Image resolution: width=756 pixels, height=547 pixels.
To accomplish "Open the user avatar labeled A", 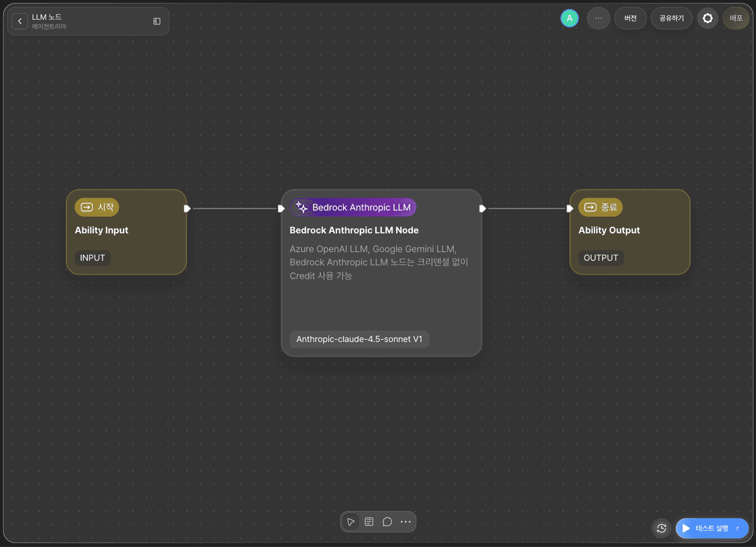I will coord(569,18).
